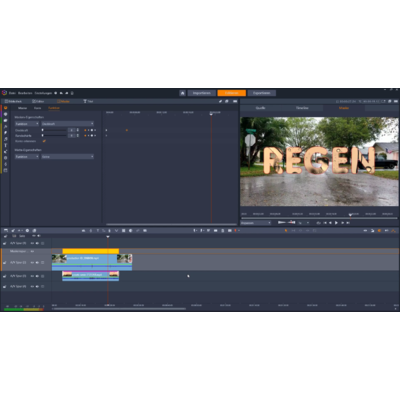Mute audio on A/V Spur (2) track
The width and height of the screenshot is (400, 400).
click(x=37, y=262)
